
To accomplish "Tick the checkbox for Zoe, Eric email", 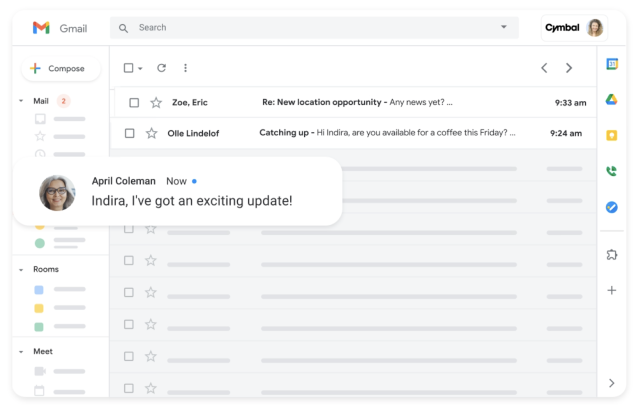I will tap(134, 103).
